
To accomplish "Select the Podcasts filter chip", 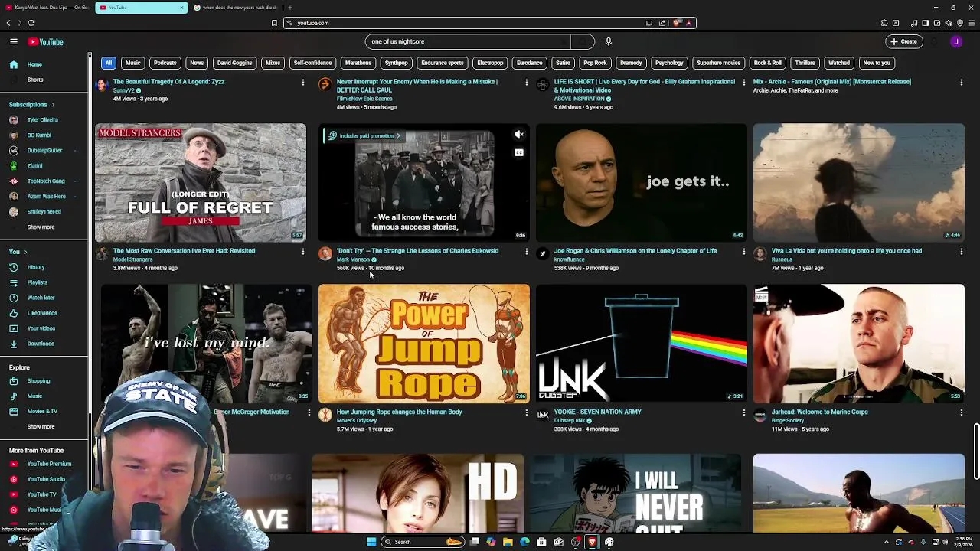I will (x=165, y=63).
